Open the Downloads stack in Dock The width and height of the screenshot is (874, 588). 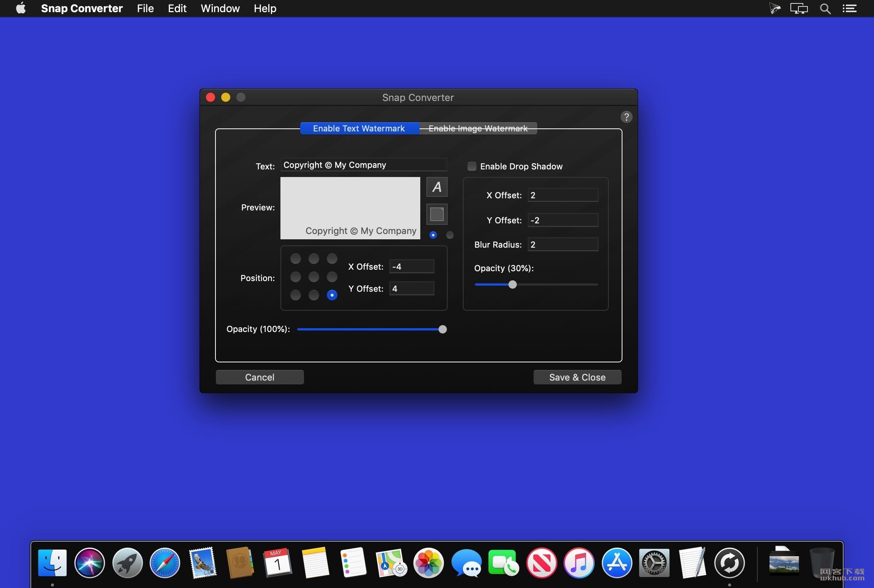tap(784, 561)
